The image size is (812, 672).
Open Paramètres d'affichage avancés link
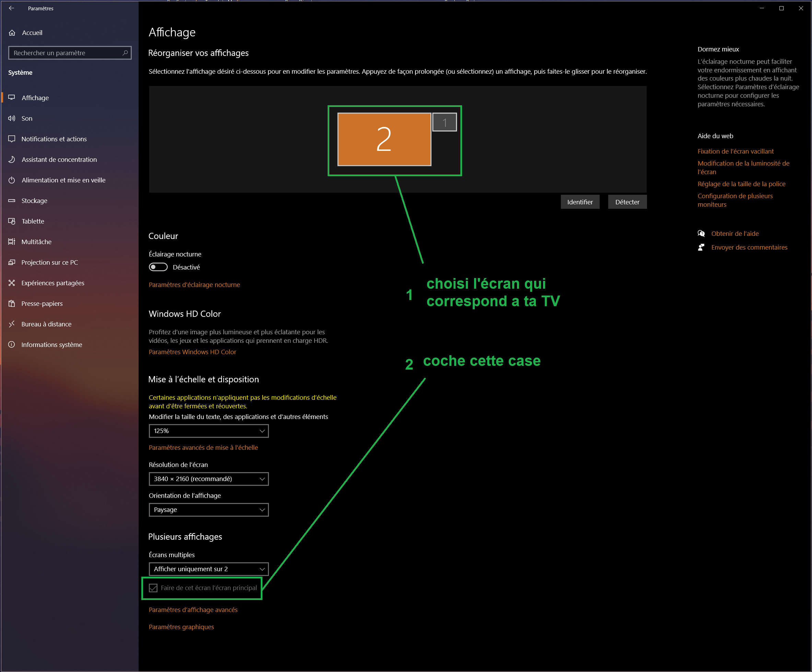click(193, 609)
